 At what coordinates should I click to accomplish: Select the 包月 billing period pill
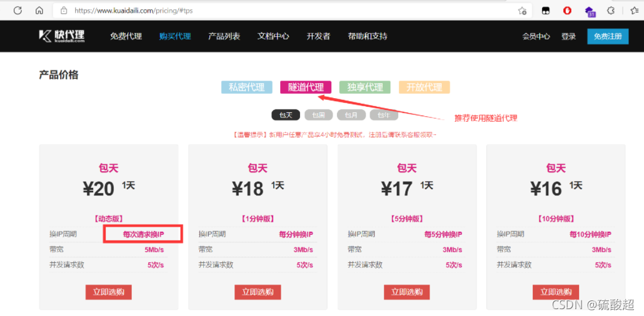tap(351, 115)
